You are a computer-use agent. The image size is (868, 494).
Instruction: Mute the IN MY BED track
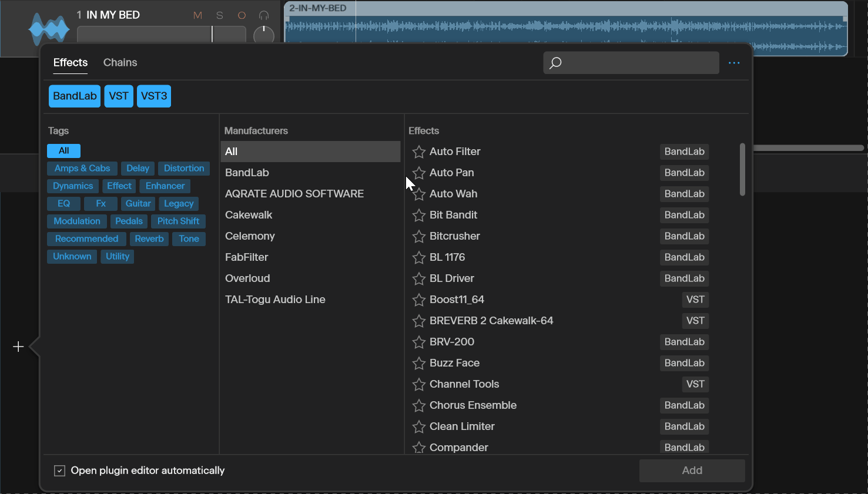click(197, 16)
